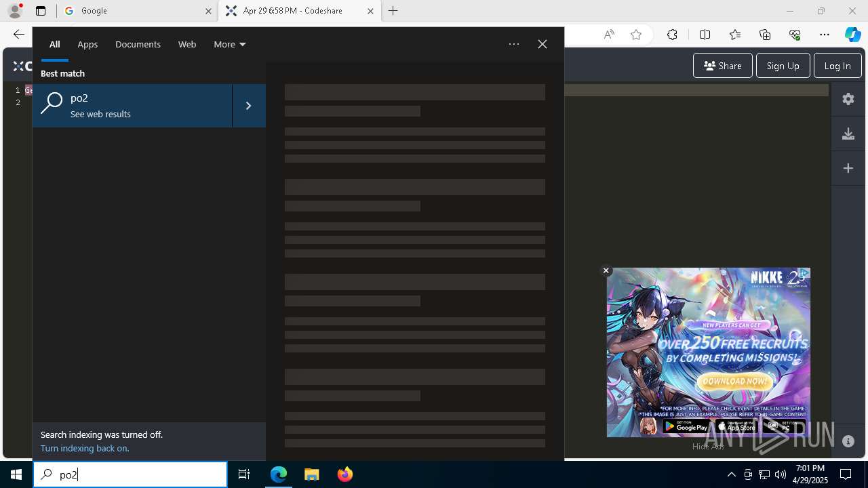This screenshot has height=488, width=868.
Task: Open Edge Settings and more menu
Action: point(825,35)
